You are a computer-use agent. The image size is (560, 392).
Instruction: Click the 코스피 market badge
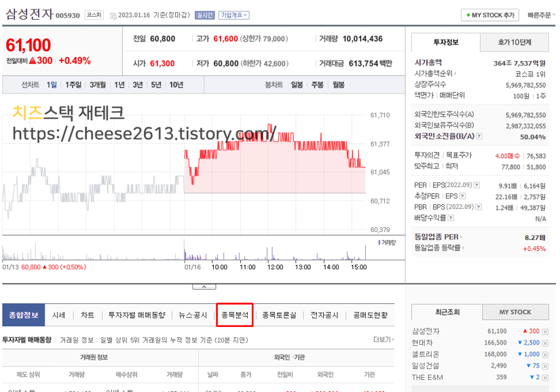(x=94, y=15)
